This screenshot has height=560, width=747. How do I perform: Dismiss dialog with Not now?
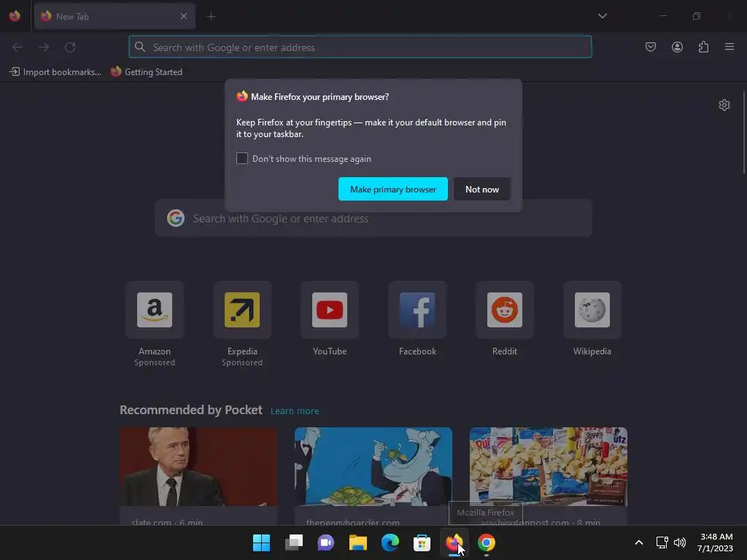(482, 189)
